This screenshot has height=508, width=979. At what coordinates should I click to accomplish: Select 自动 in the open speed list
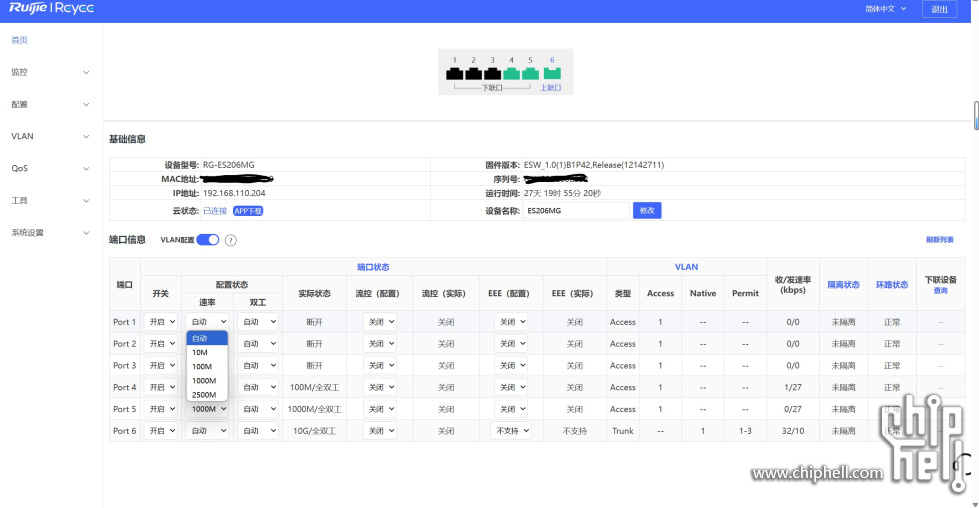pos(207,338)
